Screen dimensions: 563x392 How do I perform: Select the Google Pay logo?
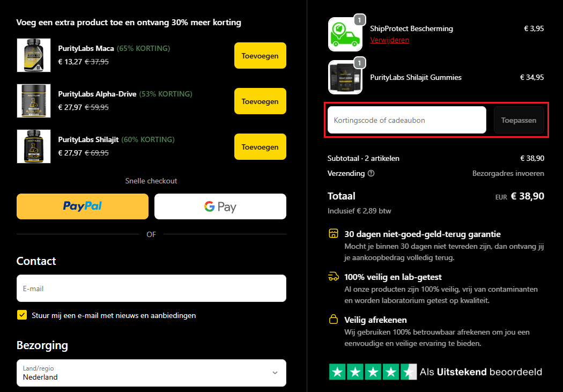tap(220, 206)
